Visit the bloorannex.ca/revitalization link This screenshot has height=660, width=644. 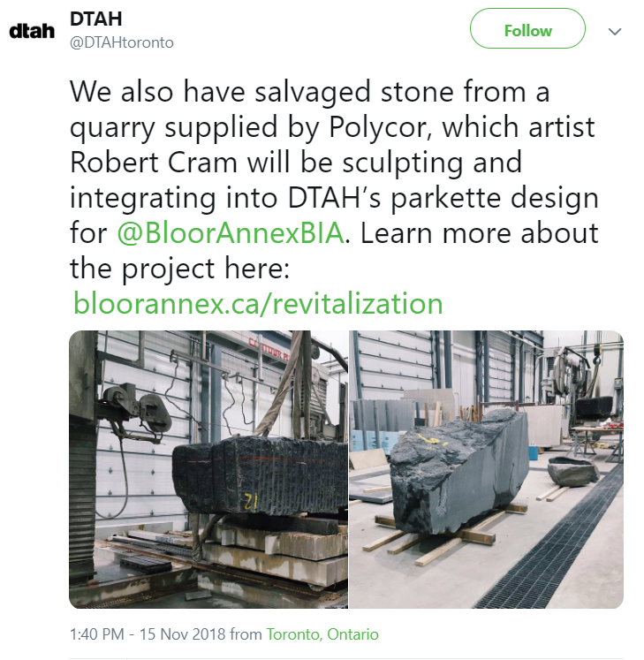tap(258, 303)
